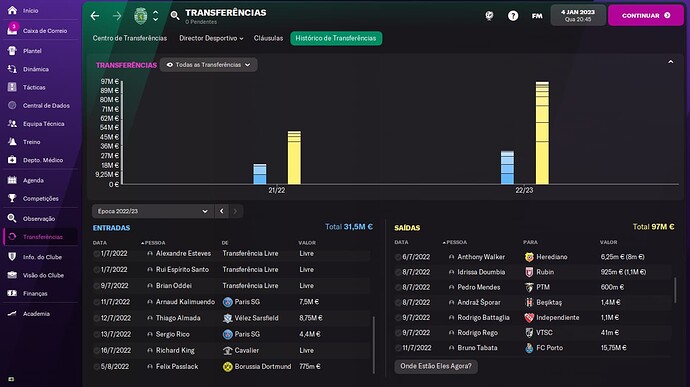This screenshot has height=387, width=690.
Task: Open the FM menu icon
Action: click(537, 16)
